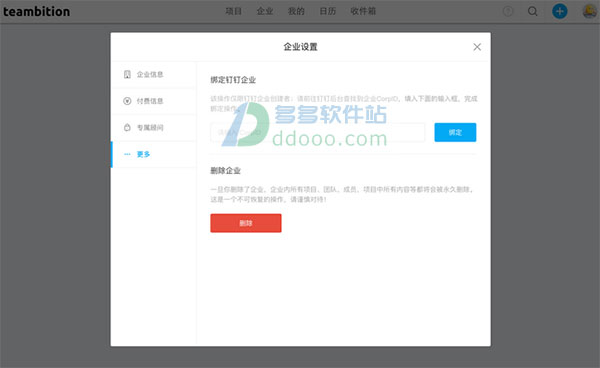Click the blue 绑定 button
Image resolution: width=600 pixels, height=368 pixels.
[455, 132]
